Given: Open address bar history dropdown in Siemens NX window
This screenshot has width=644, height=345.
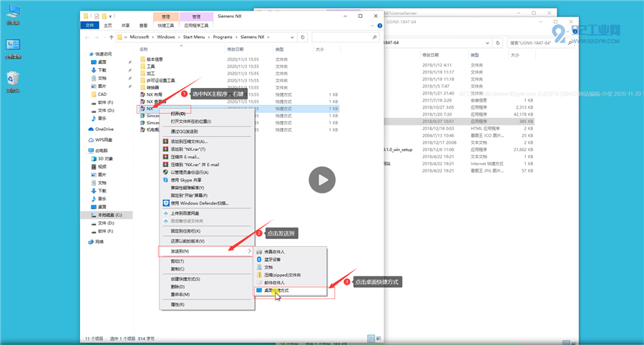Looking at the screenshot, I should click(293, 37).
